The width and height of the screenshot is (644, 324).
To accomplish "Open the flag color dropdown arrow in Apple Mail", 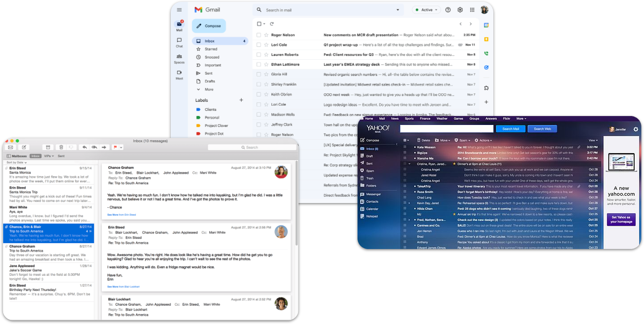I will pos(122,147).
